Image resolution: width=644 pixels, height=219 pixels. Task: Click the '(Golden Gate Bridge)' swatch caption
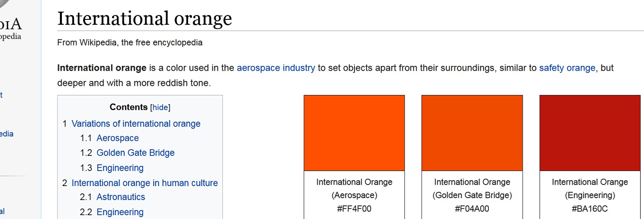tap(472, 195)
